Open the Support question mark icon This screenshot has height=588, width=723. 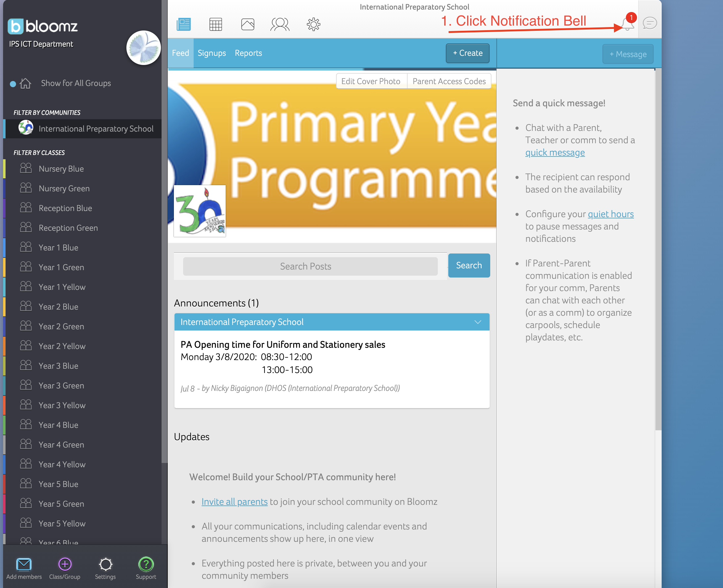(x=146, y=564)
